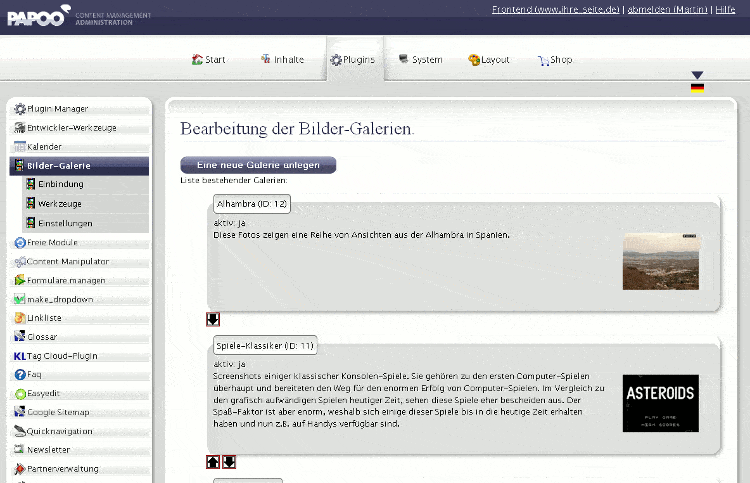This screenshot has width=750, height=483.
Task: Click the Glossar icon
Action: click(20, 336)
